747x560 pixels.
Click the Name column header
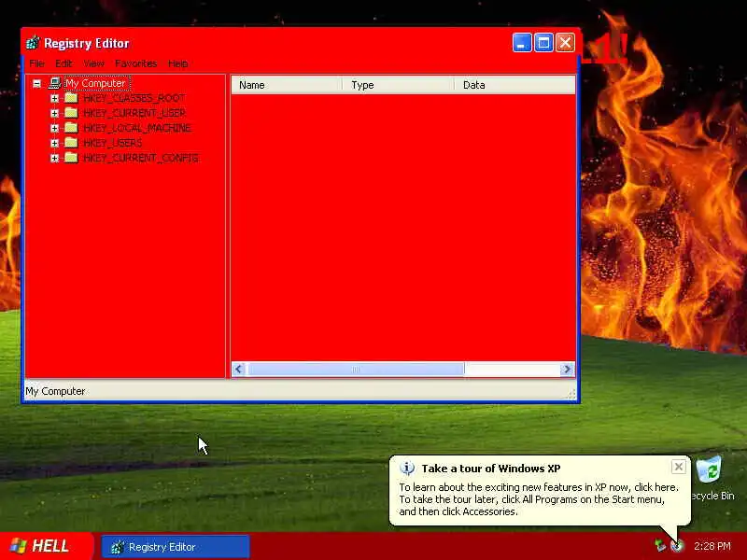point(287,85)
